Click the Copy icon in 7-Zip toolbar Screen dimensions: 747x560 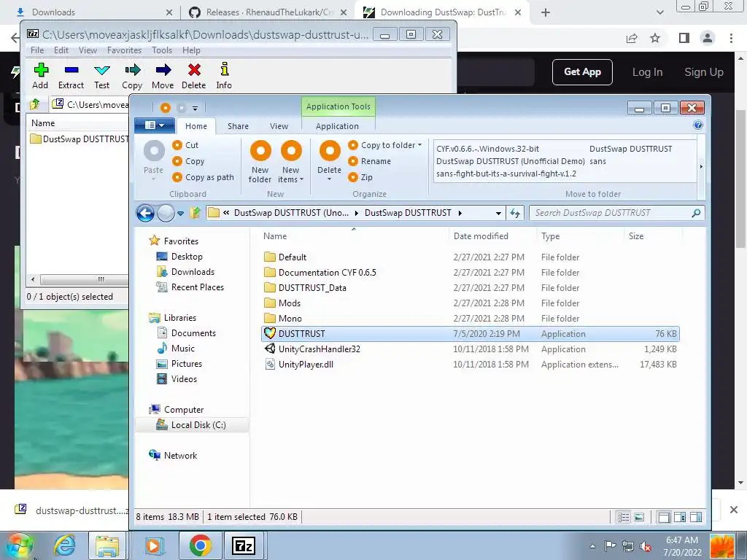pyautogui.click(x=132, y=71)
